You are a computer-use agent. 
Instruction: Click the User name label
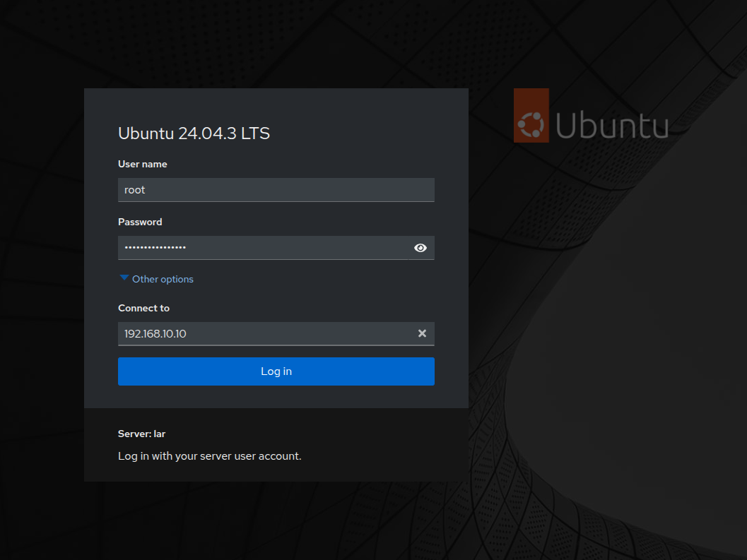[143, 164]
